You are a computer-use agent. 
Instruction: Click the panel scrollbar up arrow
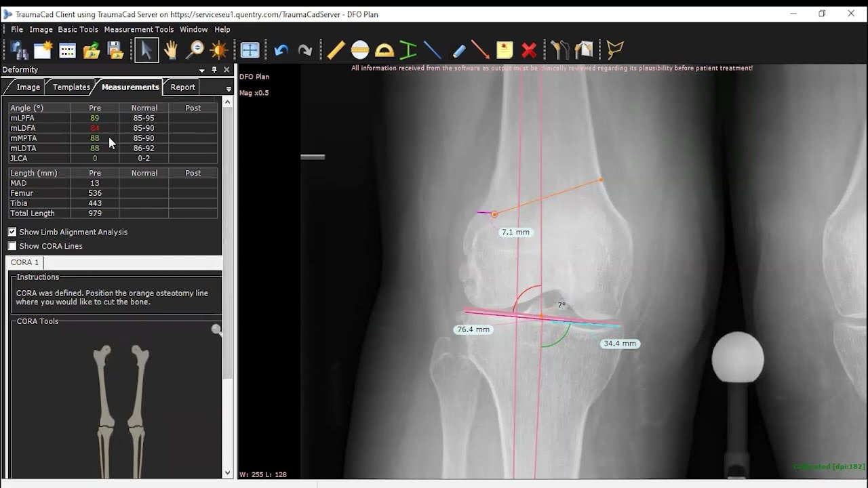(x=227, y=102)
